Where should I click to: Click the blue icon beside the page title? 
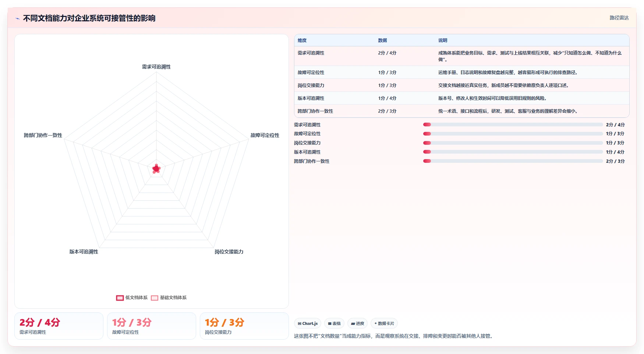[x=17, y=18]
